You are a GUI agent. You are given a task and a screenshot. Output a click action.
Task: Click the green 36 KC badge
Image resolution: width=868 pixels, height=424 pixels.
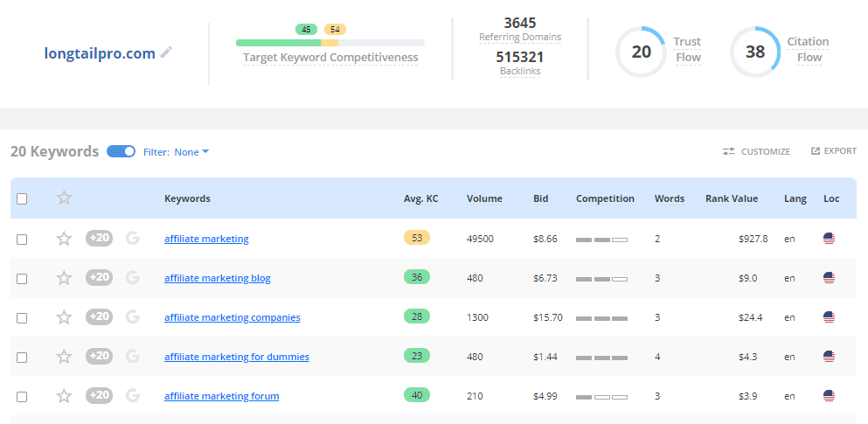pos(417,277)
